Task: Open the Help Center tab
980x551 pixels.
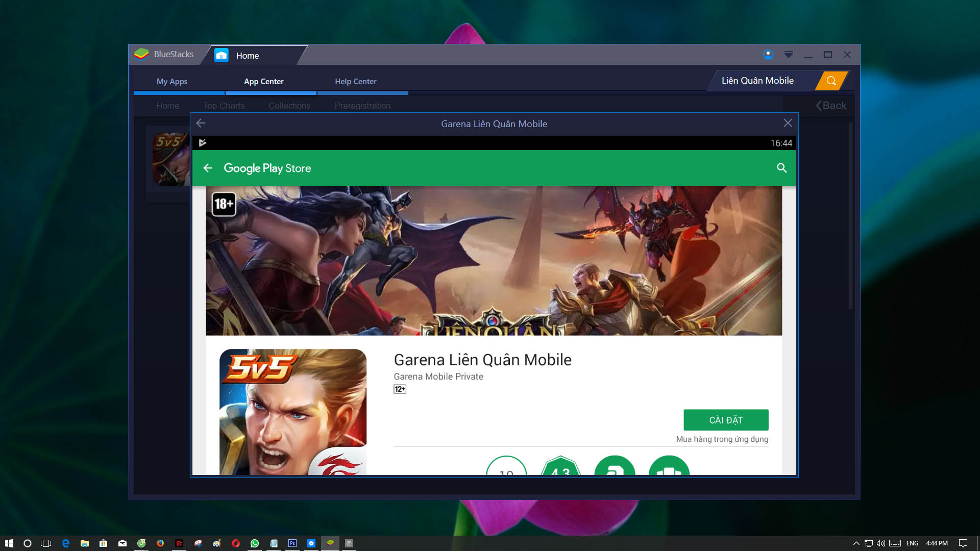Action: [355, 82]
